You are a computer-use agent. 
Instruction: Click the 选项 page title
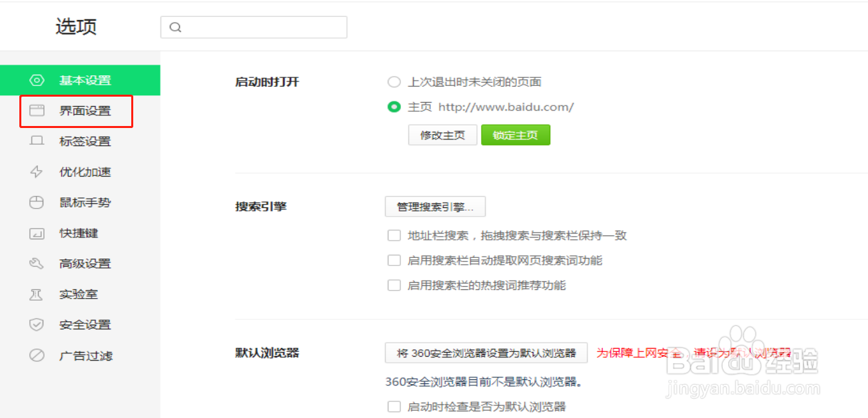(x=76, y=27)
